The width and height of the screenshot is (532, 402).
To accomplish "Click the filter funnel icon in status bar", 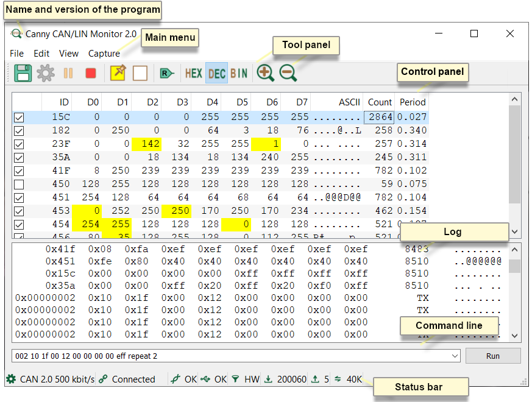I will pos(235,379).
